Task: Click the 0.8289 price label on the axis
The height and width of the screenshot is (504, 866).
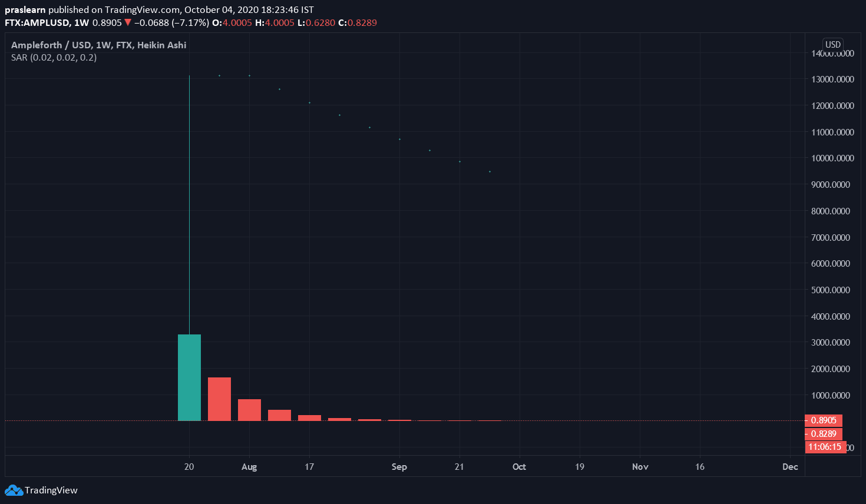Action: pos(823,434)
